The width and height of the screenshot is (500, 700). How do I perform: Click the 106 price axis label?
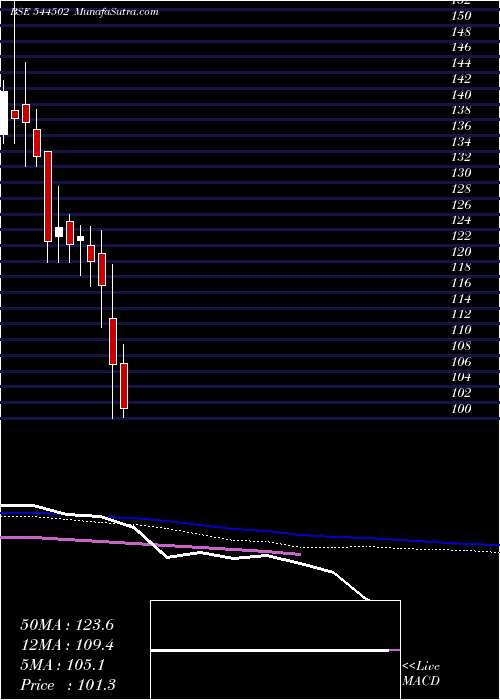click(461, 362)
